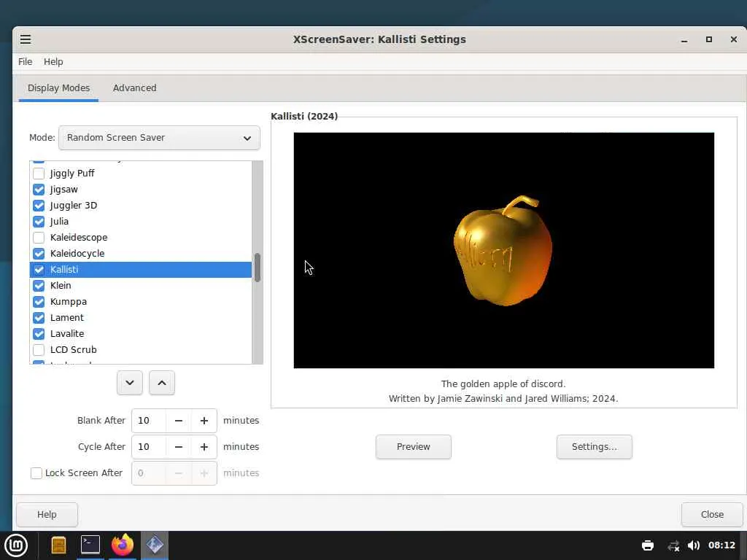This screenshot has width=747, height=560.
Task: Uncheck the Juggler 3D screen saver
Action: coord(39,205)
